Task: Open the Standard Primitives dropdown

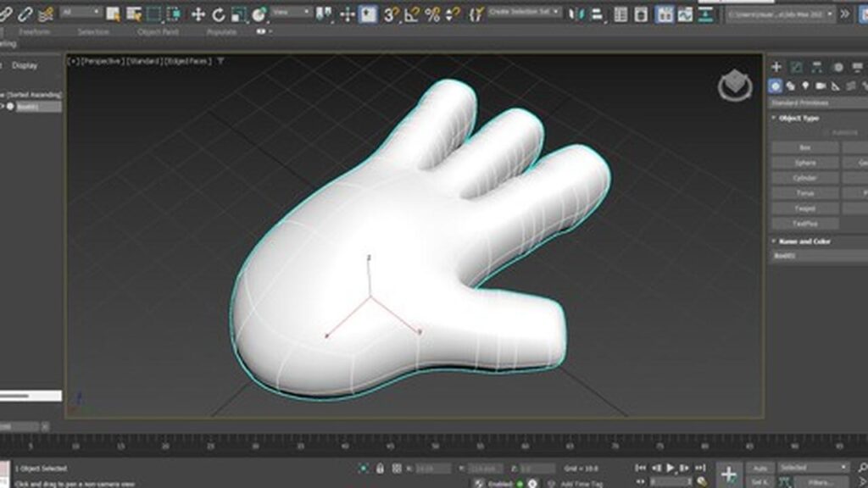Action: [x=818, y=103]
